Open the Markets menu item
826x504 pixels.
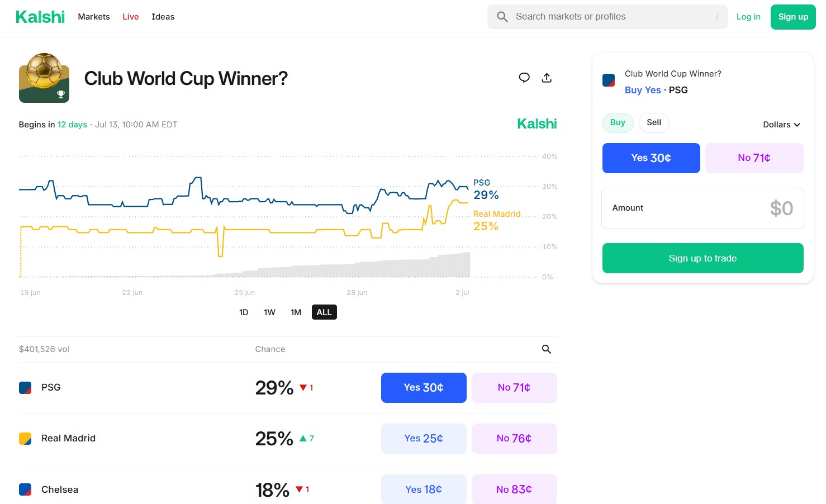[x=94, y=17]
